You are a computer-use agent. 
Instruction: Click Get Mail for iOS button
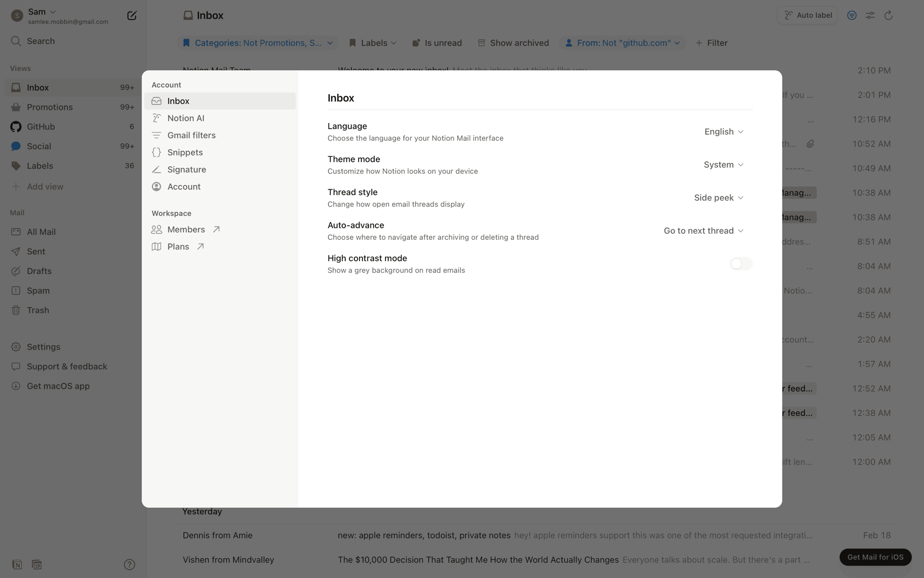point(875,557)
